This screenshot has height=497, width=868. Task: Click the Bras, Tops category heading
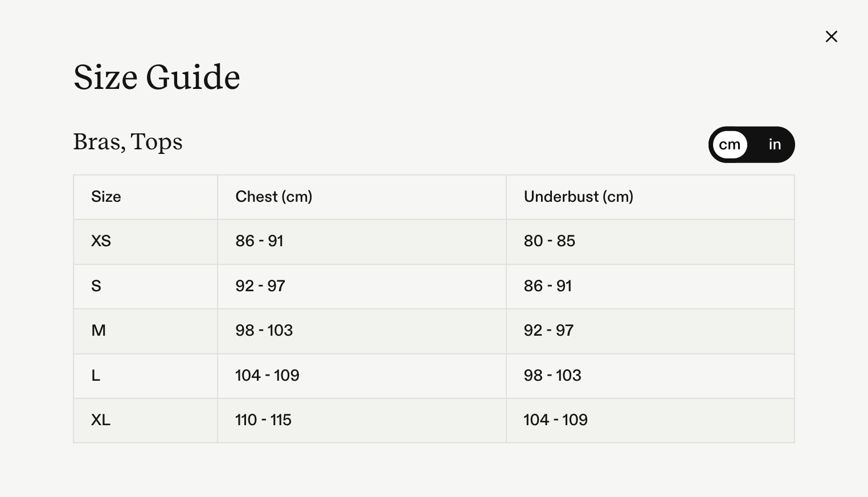click(128, 141)
